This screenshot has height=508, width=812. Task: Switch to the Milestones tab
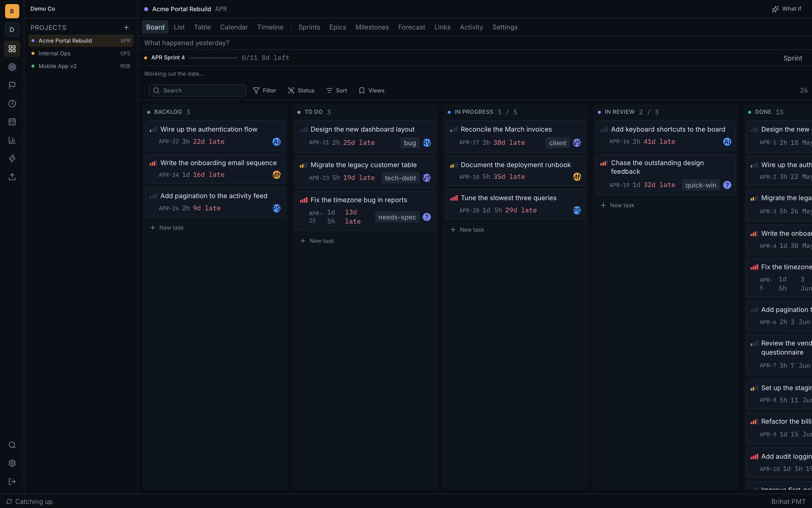(x=372, y=27)
